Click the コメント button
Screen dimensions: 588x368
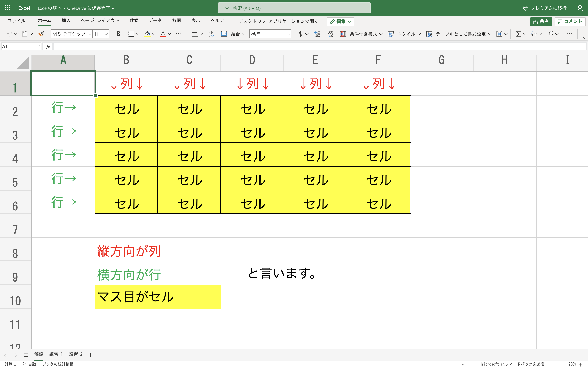point(570,21)
